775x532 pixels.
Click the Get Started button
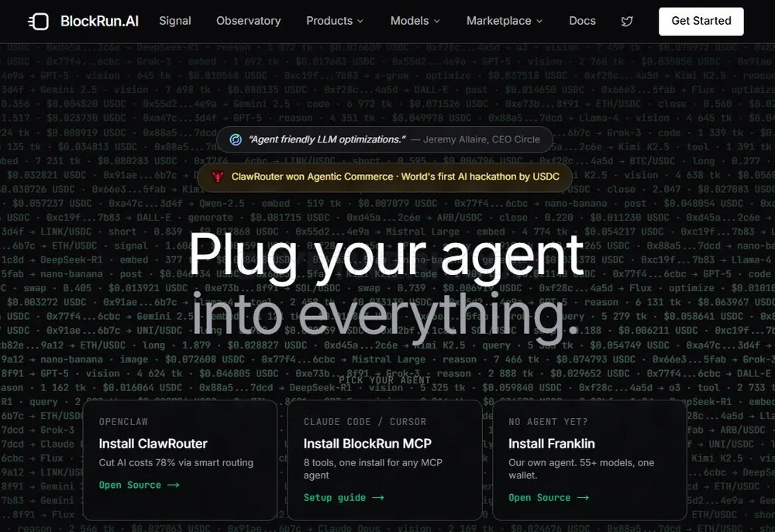coord(701,21)
